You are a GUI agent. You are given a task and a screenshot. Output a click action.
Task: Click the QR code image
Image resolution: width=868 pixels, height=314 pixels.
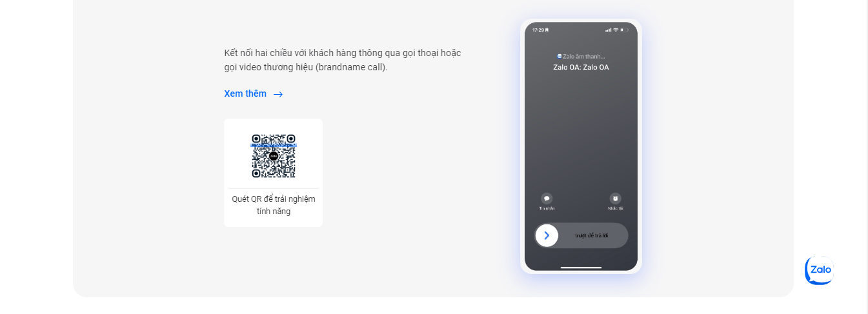point(274,156)
